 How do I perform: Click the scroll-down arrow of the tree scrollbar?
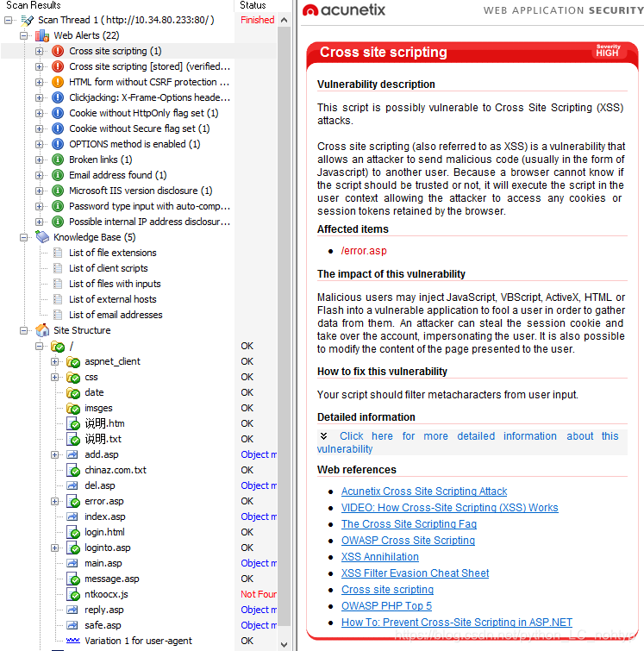(284, 645)
